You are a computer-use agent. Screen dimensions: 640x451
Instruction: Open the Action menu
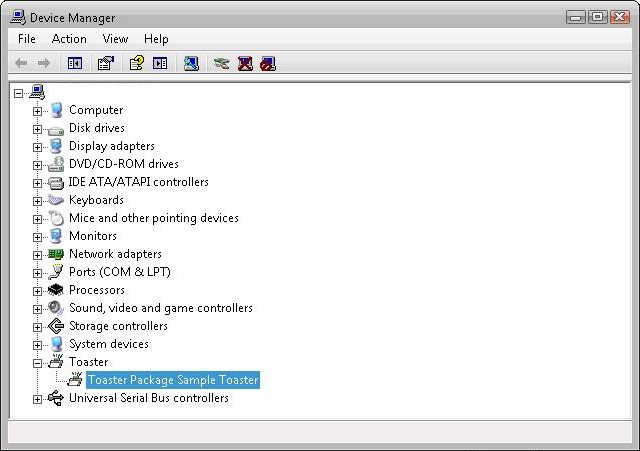point(69,39)
